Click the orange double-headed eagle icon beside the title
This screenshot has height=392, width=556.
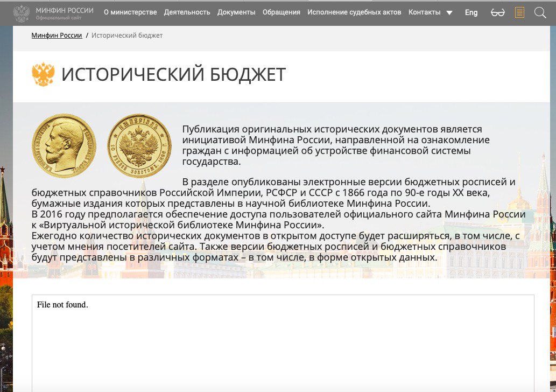click(43, 74)
